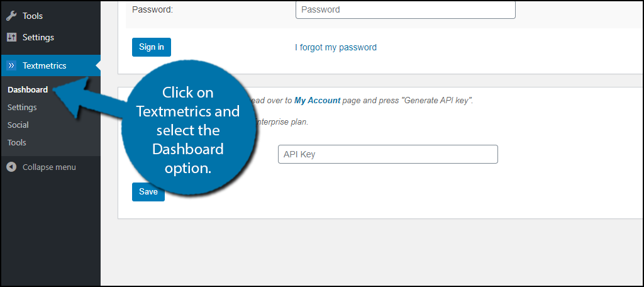Click the double-chevron Textmetrics icon

(x=11, y=65)
